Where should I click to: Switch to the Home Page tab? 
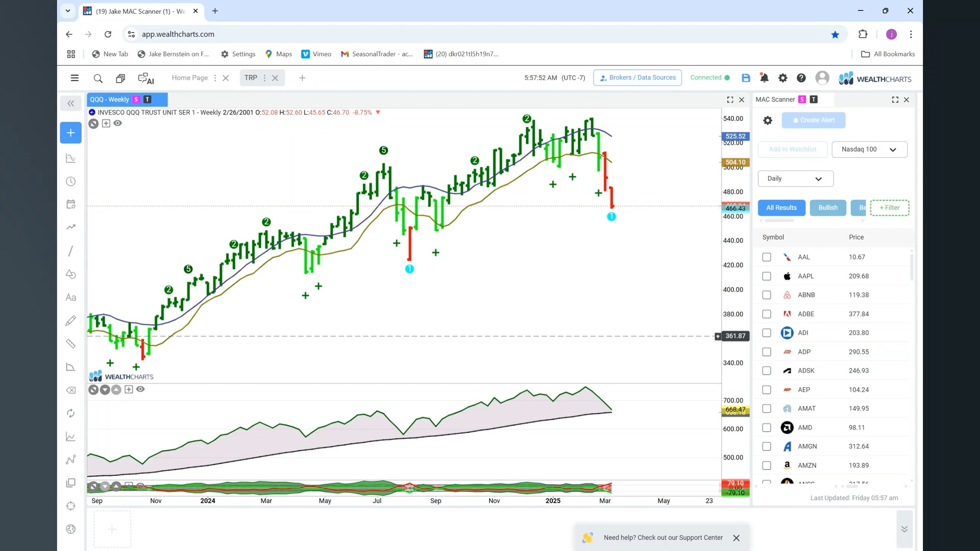(189, 78)
